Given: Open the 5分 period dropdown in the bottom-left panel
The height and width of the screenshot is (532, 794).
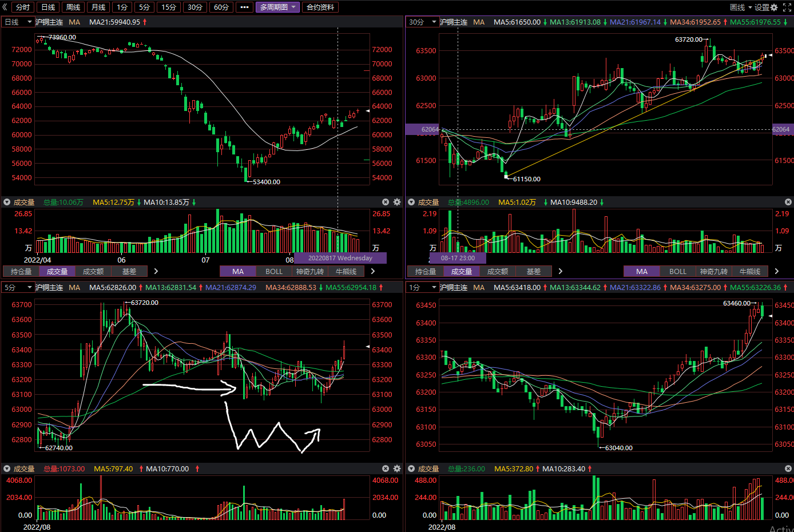Looking at the screenshot, I should click(18, 287).
